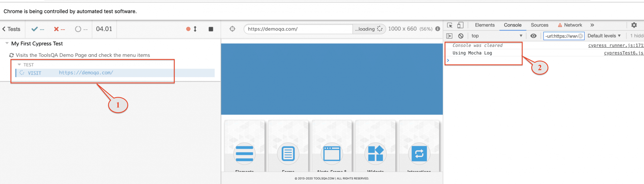Click the pending tests circle counter
The height and width of the screenshot is (184, 644).
tap(81, 29)
